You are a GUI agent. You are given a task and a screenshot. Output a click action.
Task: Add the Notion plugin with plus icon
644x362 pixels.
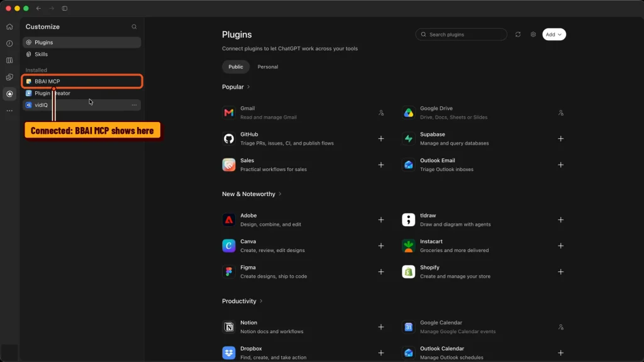[381, 327]
